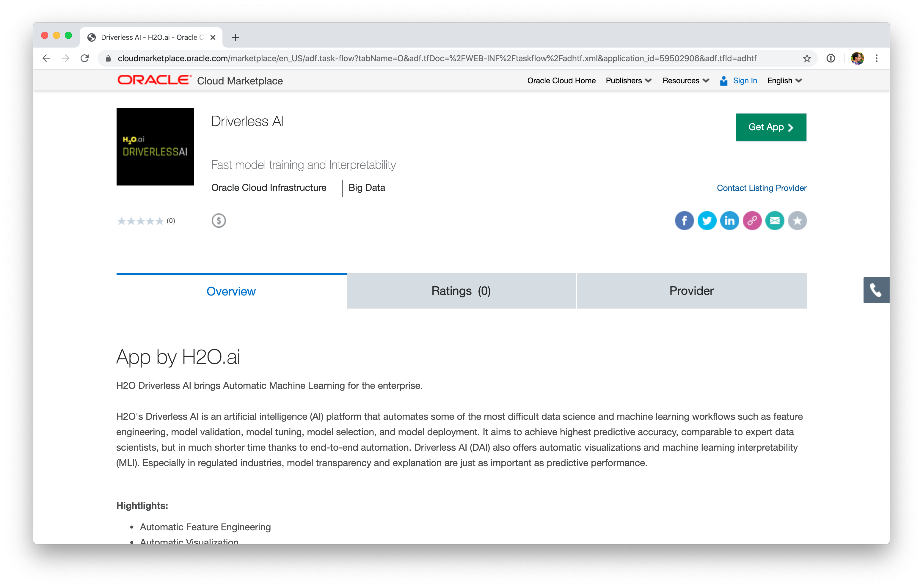Rate the app using the star rating
This screenshot has height=588, width=923.
(x=141, y=220)
